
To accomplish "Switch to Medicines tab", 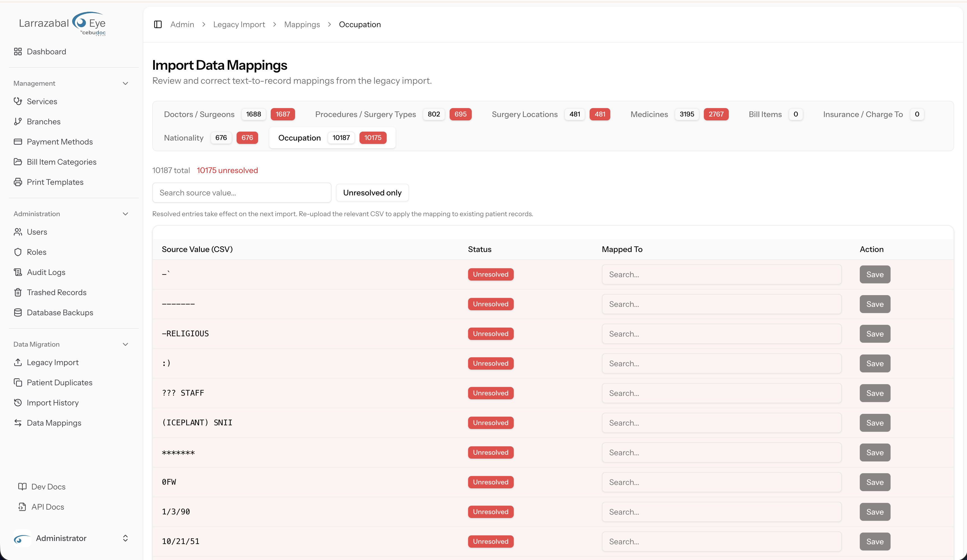I will click(x=679, y=114).
